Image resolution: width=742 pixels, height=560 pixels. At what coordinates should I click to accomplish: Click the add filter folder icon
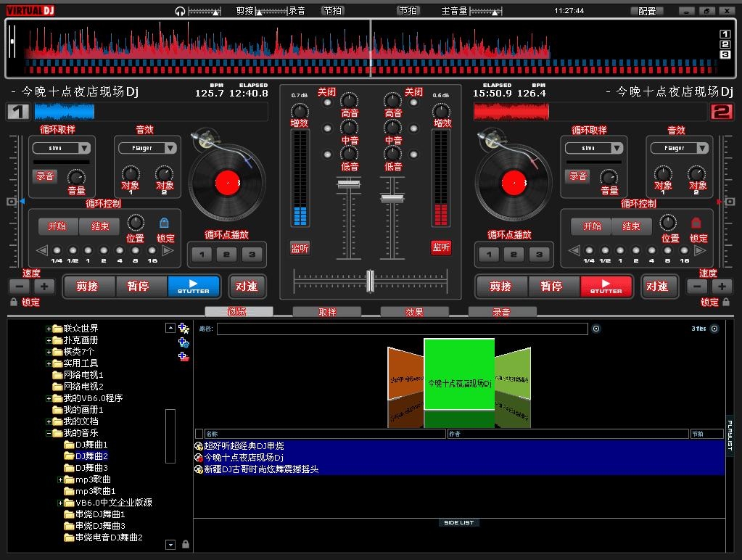pos(184,342)
